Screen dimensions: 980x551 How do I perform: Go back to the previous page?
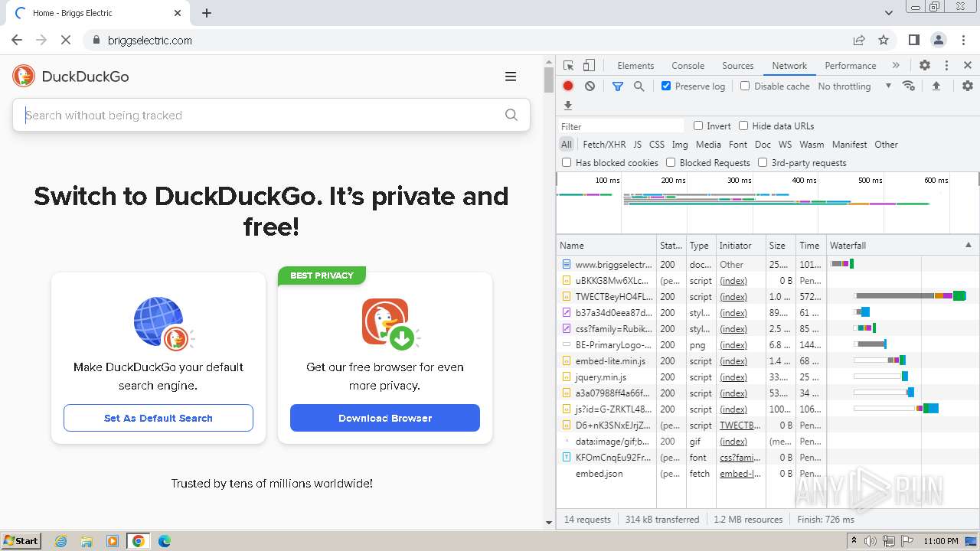[x=17, y=41]
